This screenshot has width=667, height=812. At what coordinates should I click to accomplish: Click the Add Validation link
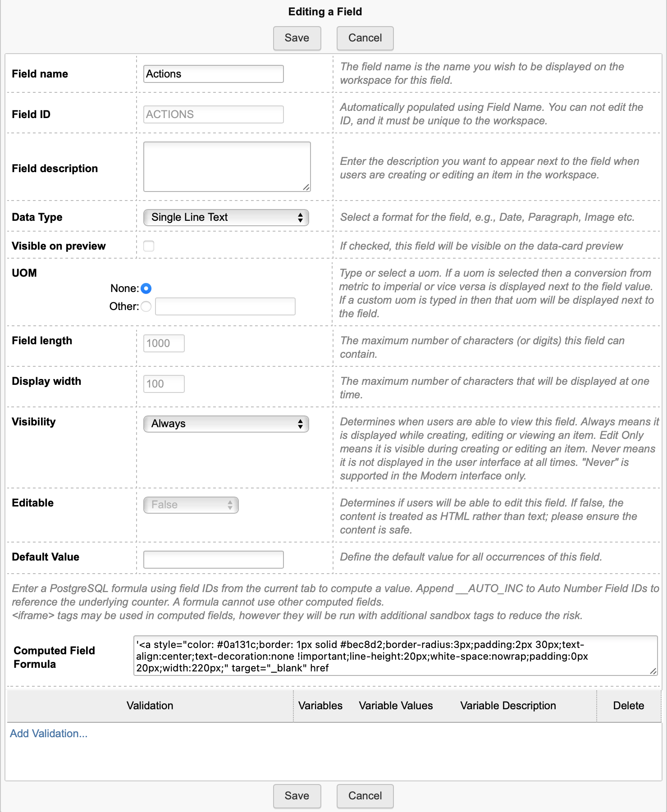(x=49, y=734)
